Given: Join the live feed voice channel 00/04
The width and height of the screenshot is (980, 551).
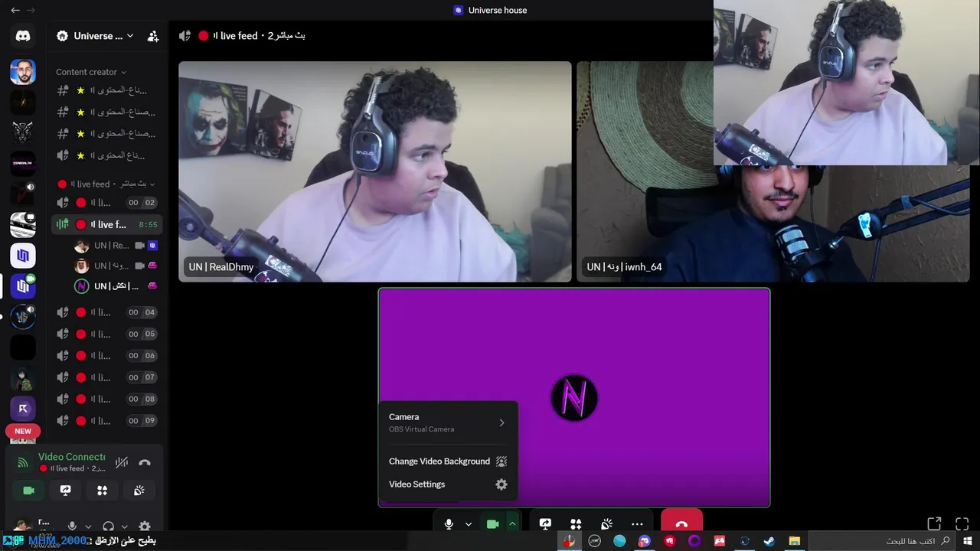Looking at the screenshot, I should click(106, 312).
